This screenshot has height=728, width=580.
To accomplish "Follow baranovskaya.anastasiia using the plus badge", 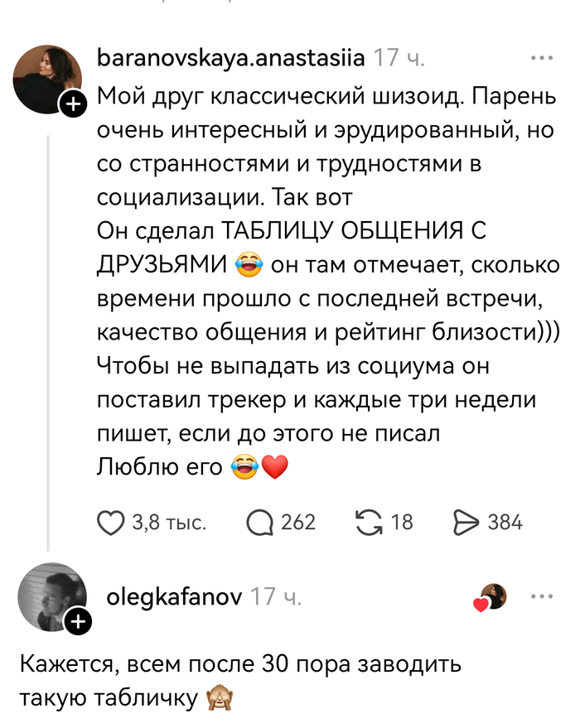I will pos(73,104).
